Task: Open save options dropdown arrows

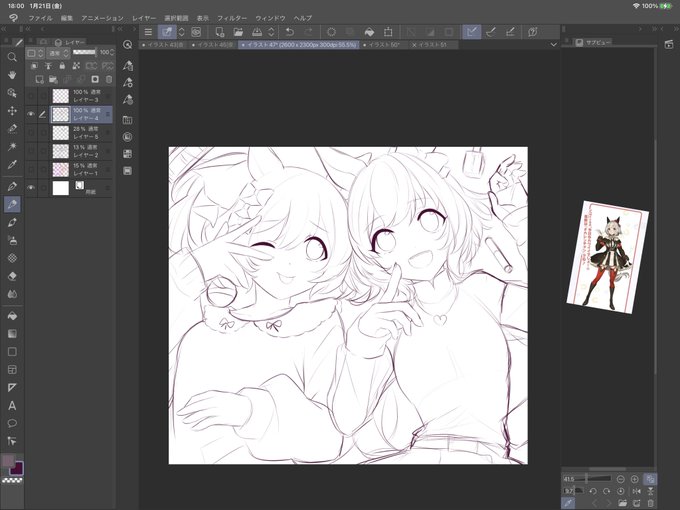Action: click(x=271, y=32)
